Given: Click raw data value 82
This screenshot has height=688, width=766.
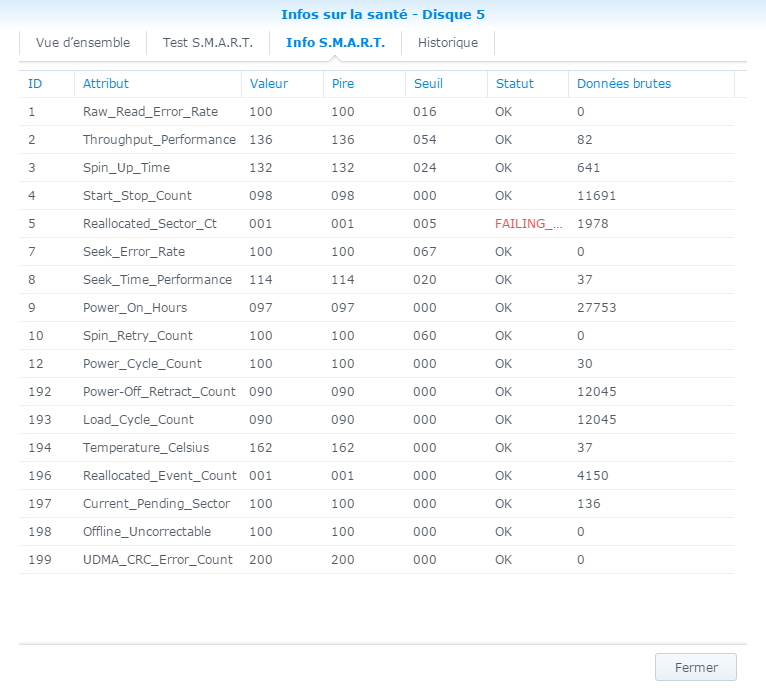Looking at the screenshot, I should tap(585, 140).
